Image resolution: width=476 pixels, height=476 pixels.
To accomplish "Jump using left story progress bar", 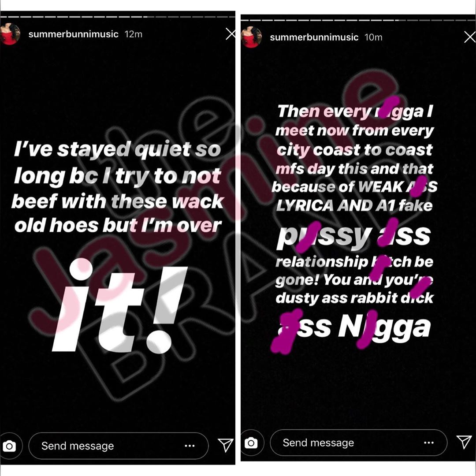I will pyautogui.click(x=118, y=17).
